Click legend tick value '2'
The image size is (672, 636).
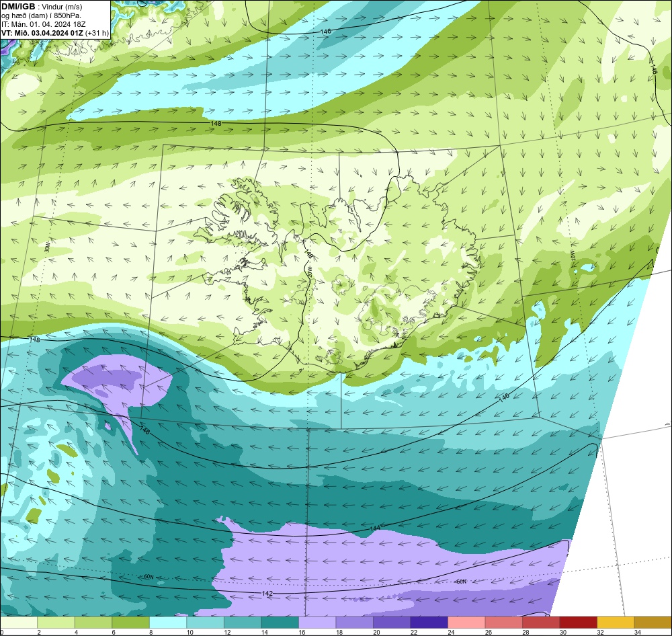(x=39, y=632)
